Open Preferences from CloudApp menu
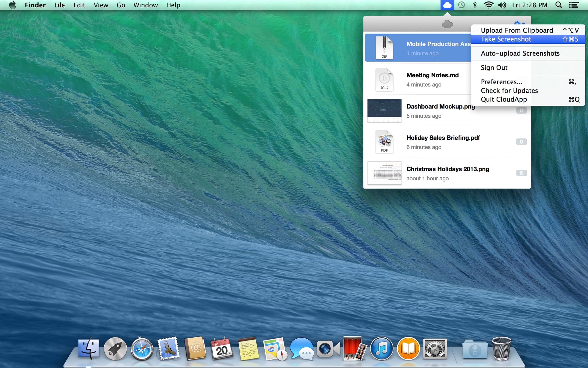The height and width of the screenshot is (368, 588). click(x=501, y=82)
